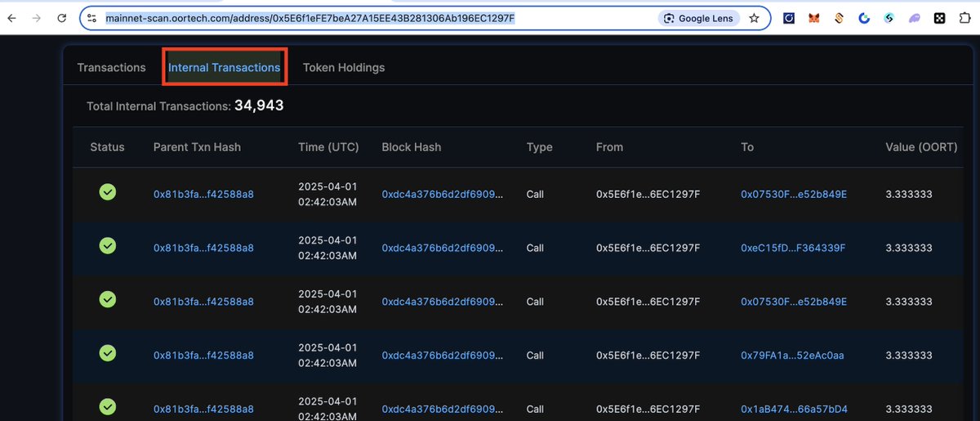This screenshot has height=421, width=980.
Task: Click the From column header
Action: click(609, 147)
